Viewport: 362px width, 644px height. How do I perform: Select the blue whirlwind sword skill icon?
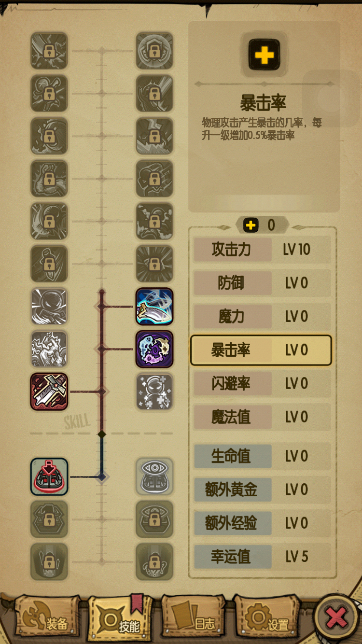coord(154,306)
